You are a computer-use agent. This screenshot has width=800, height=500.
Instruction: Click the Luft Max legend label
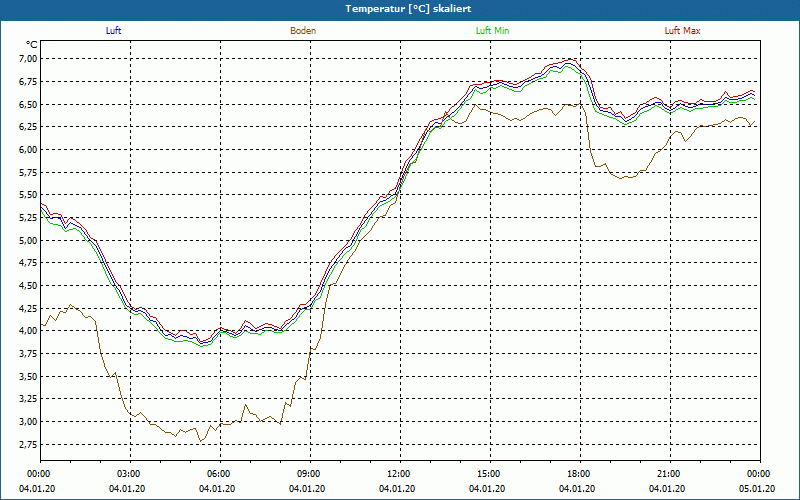point(682,31)
